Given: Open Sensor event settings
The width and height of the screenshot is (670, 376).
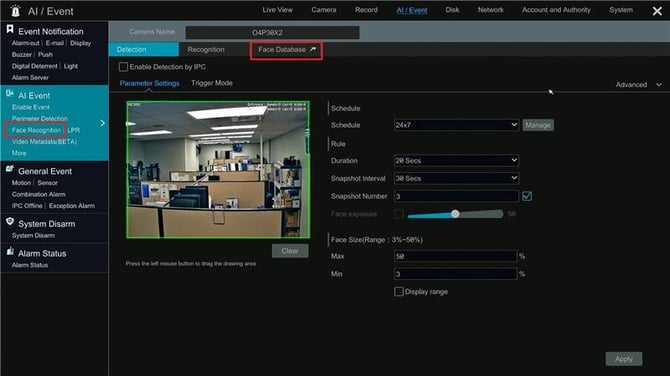Looking at the screenshot, I should point(47,183).
